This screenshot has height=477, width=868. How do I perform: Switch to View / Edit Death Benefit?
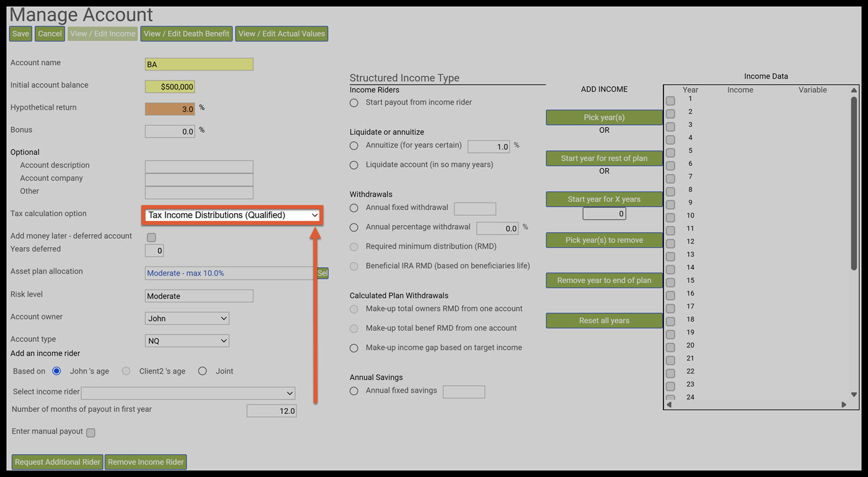point(187,33)
